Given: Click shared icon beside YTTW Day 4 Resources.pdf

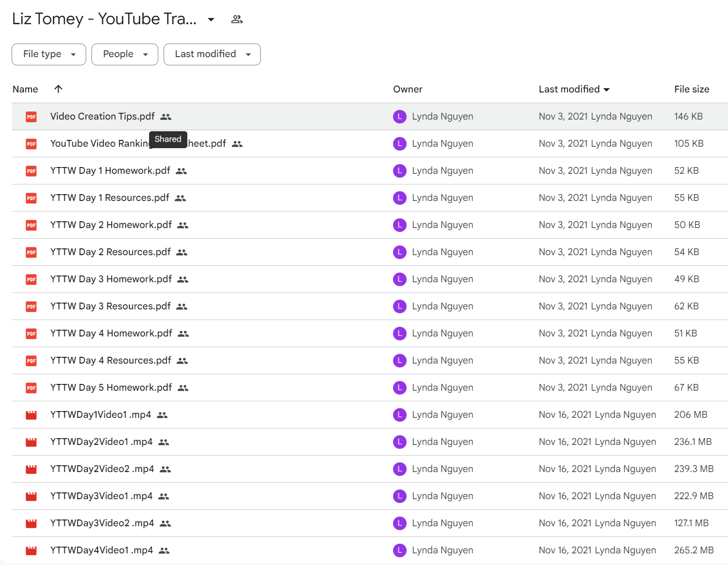Looking at the screenshot, I should [x=182, y=361].
